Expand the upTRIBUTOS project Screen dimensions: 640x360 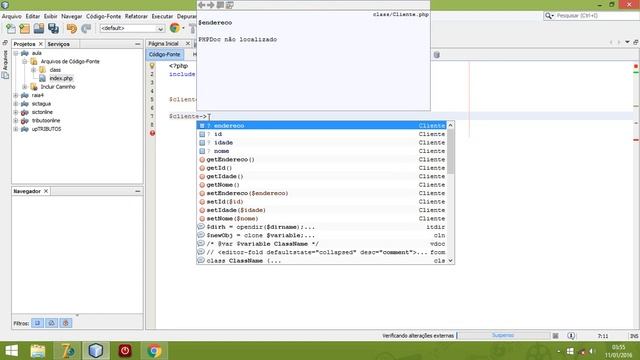16,129
